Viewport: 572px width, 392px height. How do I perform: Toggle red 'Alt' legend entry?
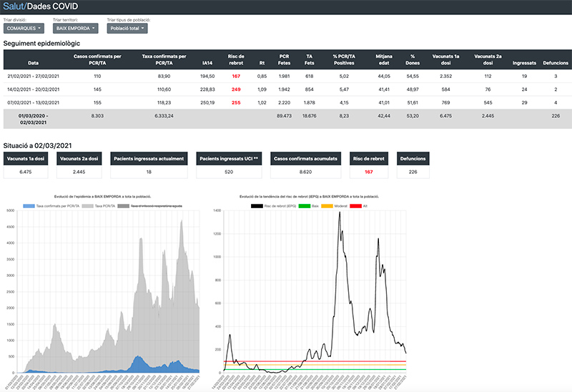[x=359, y=206]
